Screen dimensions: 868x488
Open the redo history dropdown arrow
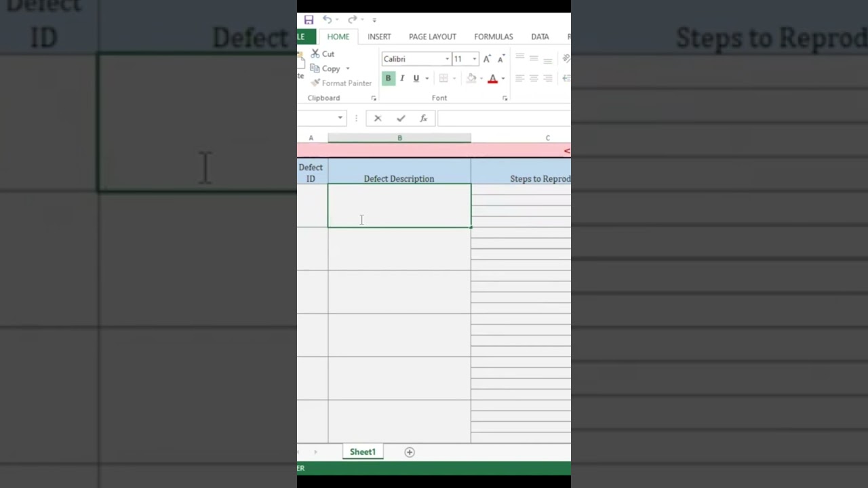[x=362, y=20]
